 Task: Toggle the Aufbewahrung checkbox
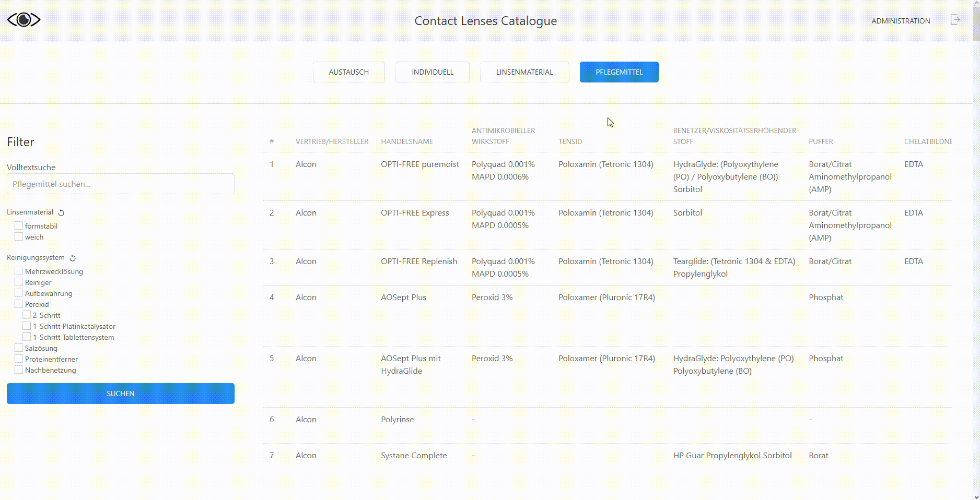pyautogui.click(x=19, y=293)
